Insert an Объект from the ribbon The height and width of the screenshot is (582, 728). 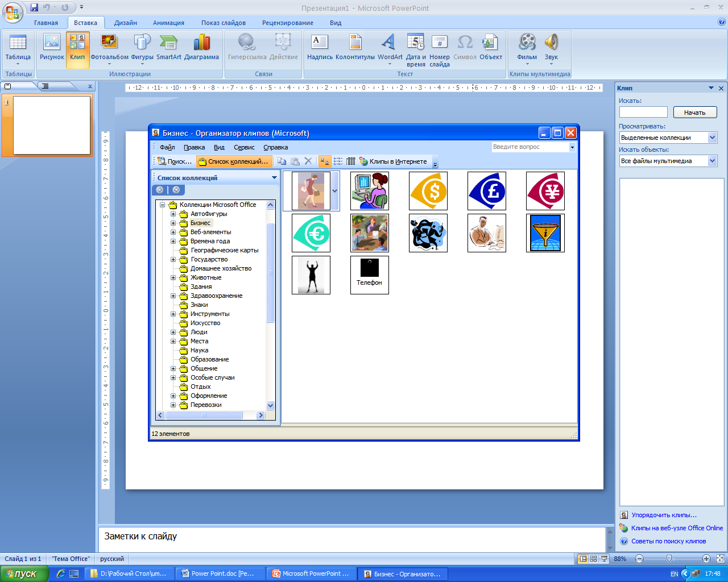coord(490,49)
